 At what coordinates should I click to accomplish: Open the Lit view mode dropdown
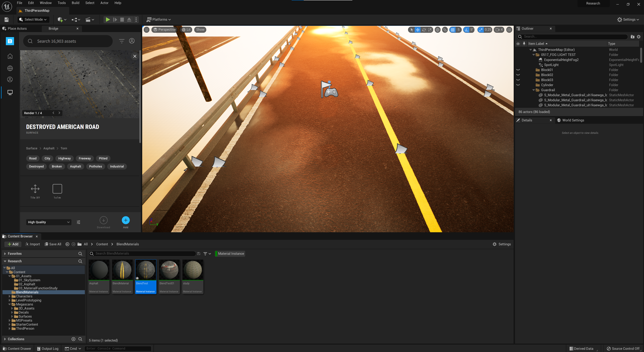click(x=186, y=30)
